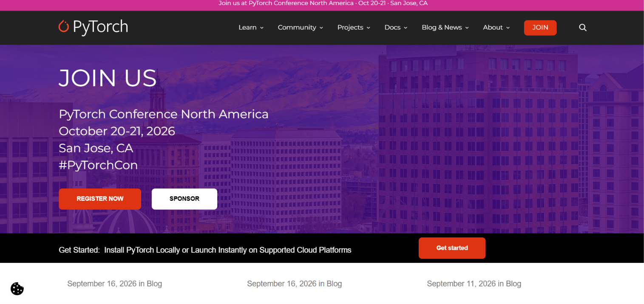
Task: Open the Community menu
Action: click(301, 28)
